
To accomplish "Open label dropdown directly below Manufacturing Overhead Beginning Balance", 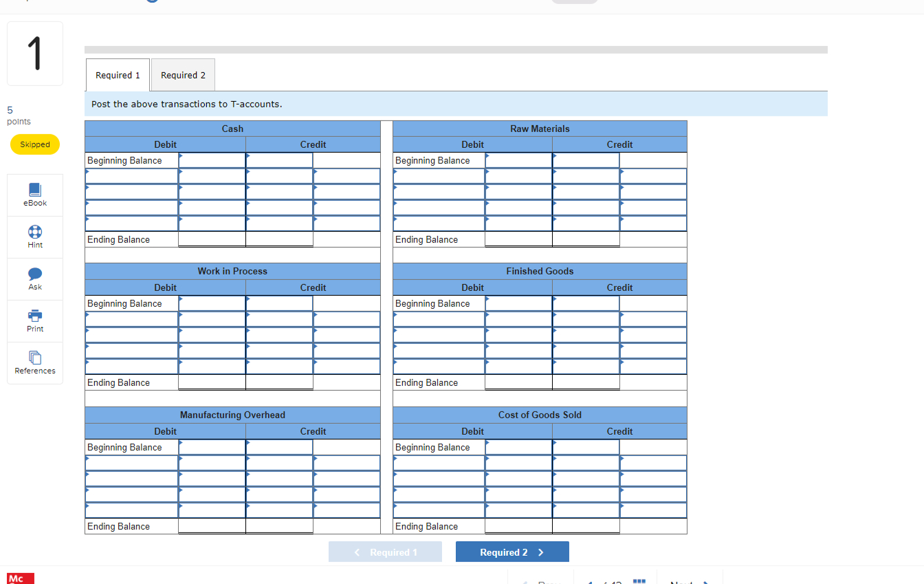I will [x=131, y=463].
